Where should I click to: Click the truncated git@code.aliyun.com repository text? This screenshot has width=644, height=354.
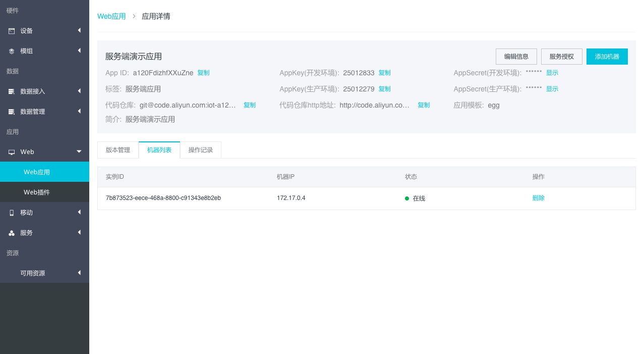click(x=188, y=105)
